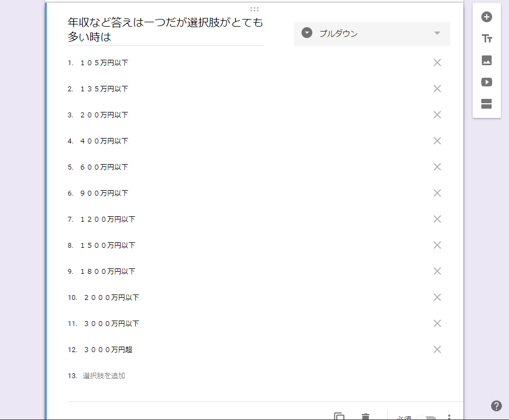
Task: Select the ４００万円以下 option text
Action: (104, 141)
